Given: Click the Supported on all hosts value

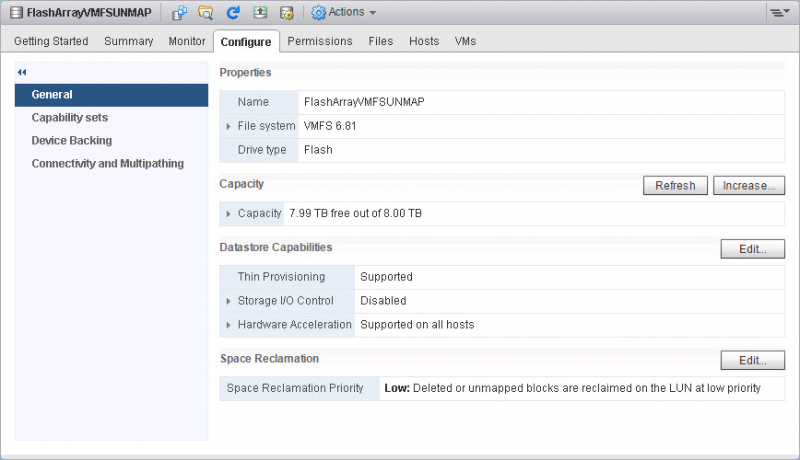Looking at the screenshot, I should point(417,325).
